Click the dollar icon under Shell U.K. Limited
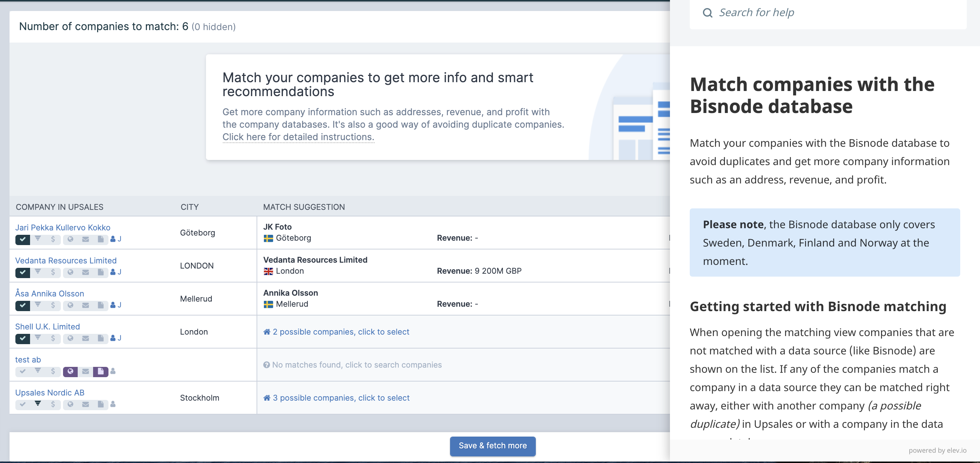This screenshot has width=980, height=463. point(53,339)
